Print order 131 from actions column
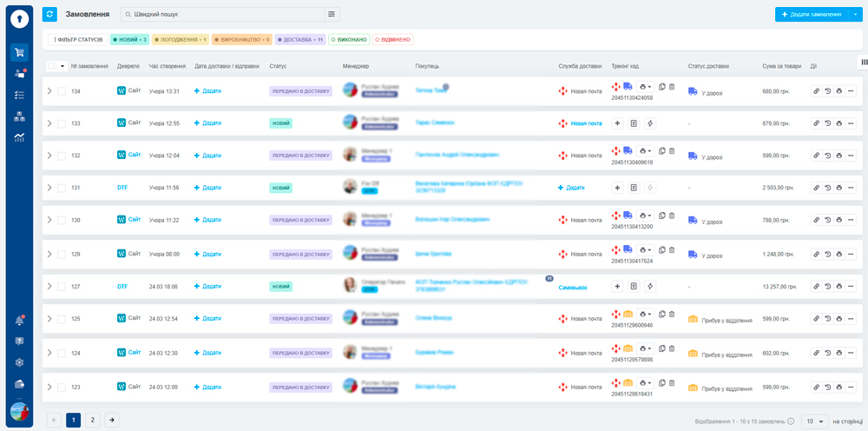Image resolution: width=868 pixels, height=431 pixels. (839, 188)
